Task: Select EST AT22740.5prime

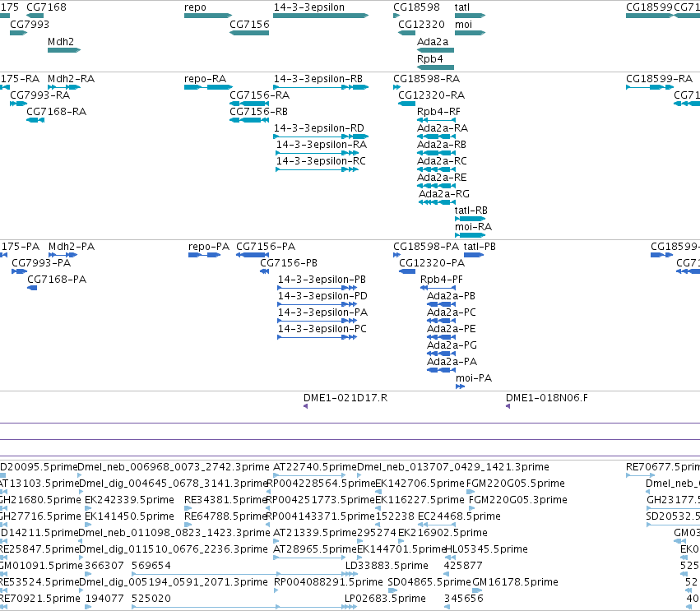Action: (x=309, y=475)
